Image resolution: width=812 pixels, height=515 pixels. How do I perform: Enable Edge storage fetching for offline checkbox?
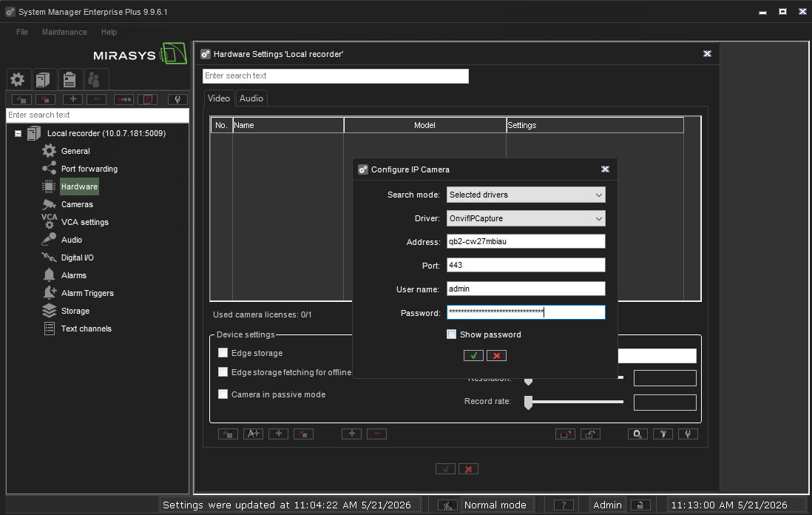223,372
